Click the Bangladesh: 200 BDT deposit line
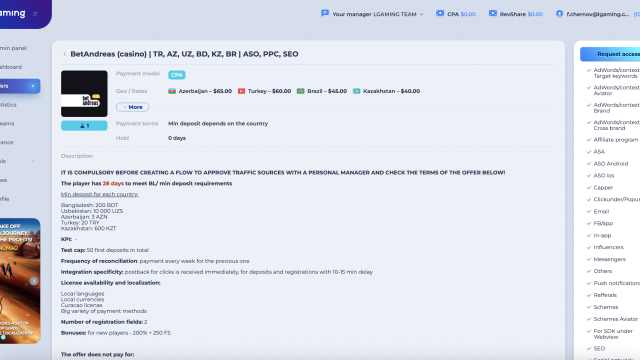This screenshot has width=640, height=360. 89,205
